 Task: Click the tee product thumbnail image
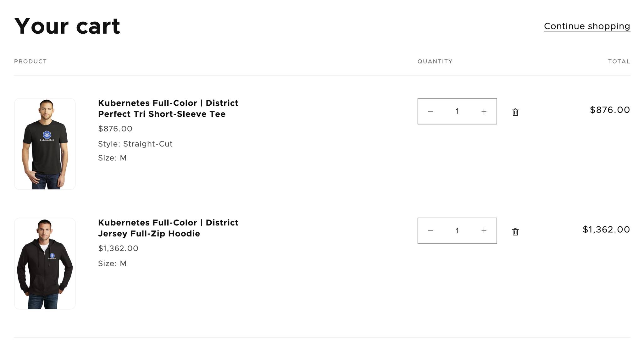pyautogui.click(x=45, y=144)
